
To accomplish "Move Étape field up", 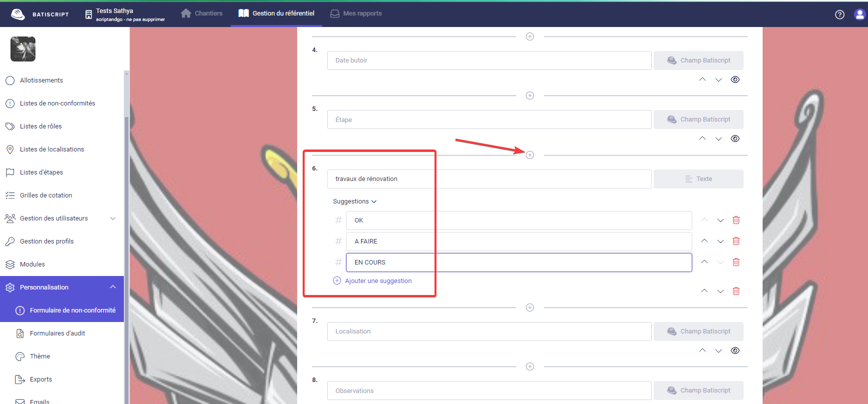I will click(x=703, y=138).
